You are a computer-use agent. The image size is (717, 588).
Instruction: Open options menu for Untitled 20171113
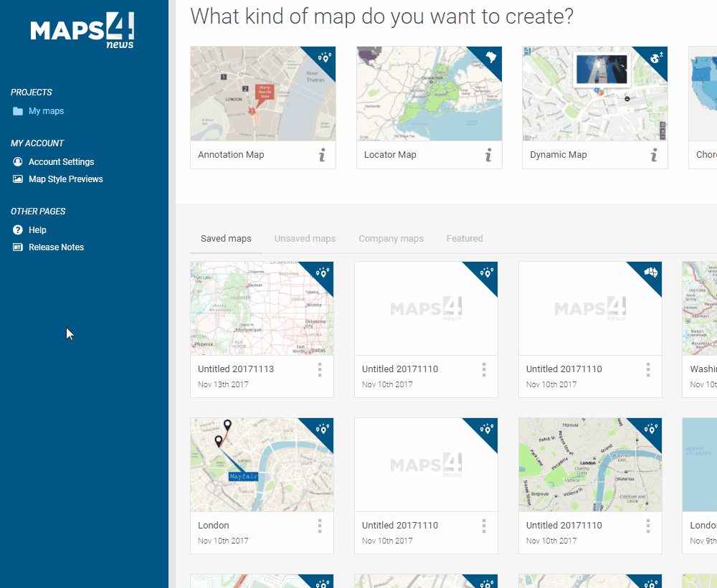click(320, 369)
